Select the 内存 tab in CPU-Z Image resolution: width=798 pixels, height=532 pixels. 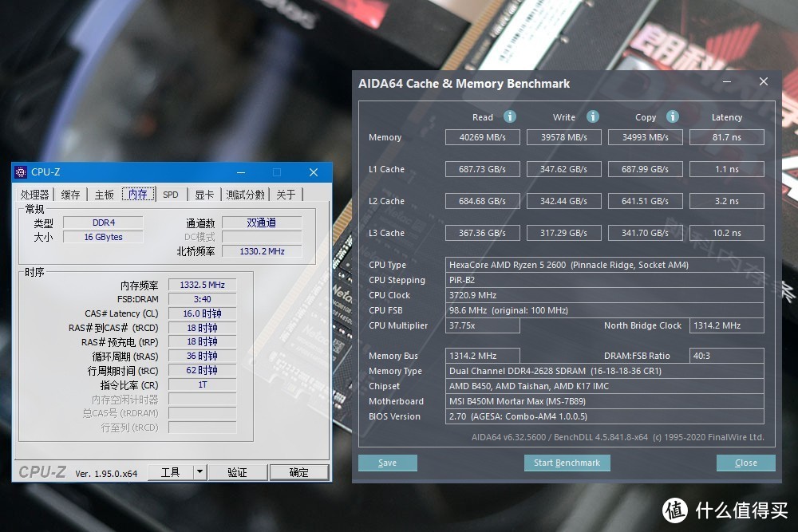click(138, 194)
